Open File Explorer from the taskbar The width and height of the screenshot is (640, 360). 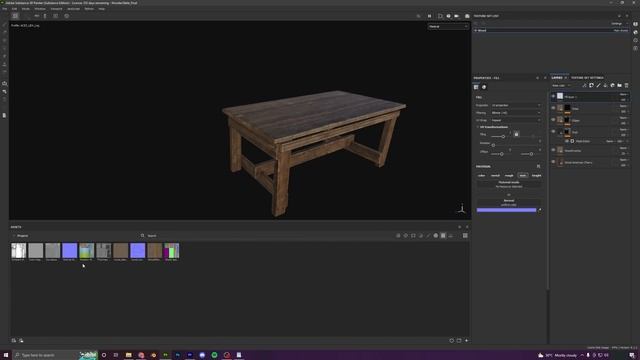pos(129,355)
